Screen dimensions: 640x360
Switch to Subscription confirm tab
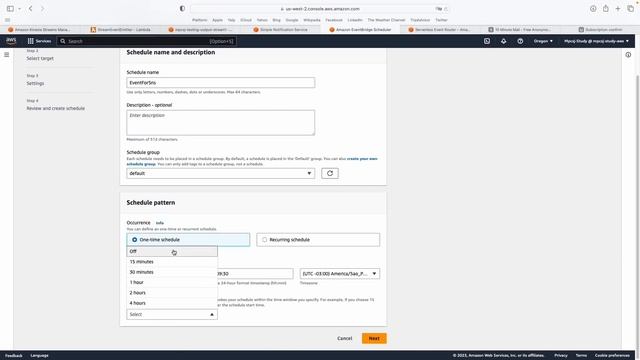pyautogui.click(x=600, y=29)
